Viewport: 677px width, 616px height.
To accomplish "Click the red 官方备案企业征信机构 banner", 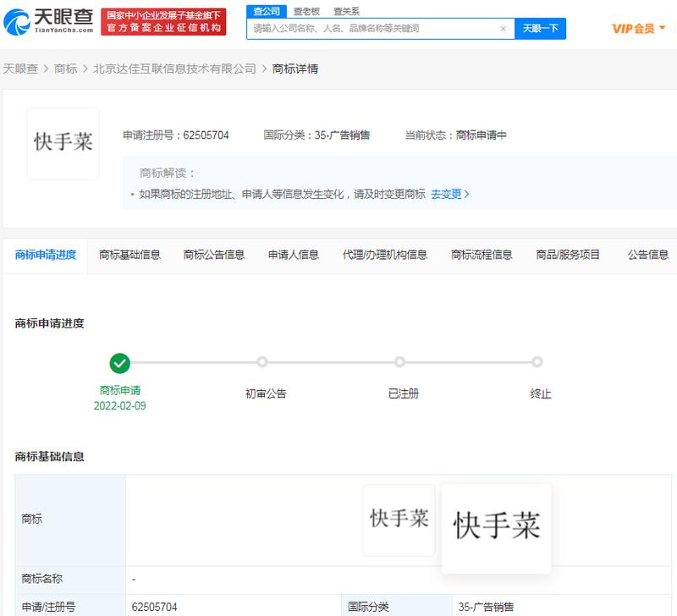I will click(163, 22).
